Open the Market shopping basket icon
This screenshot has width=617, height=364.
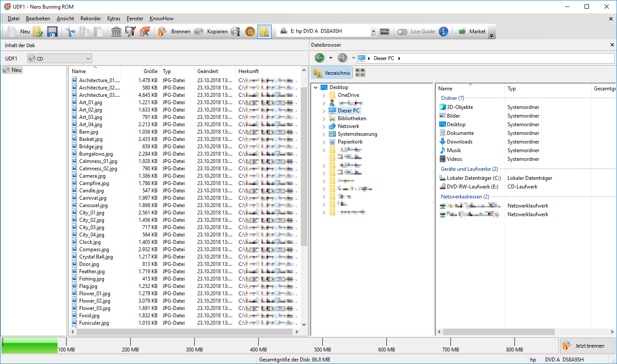[x=462, y=32]
